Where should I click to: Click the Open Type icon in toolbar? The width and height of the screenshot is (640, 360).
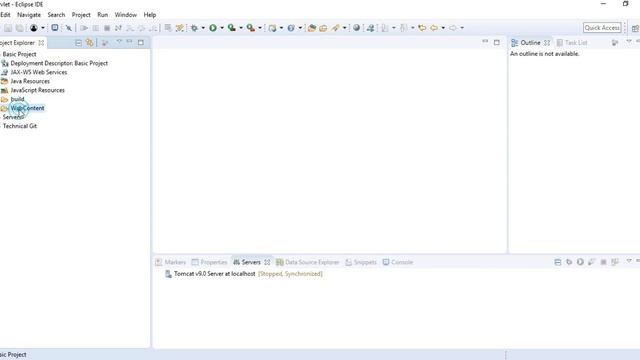click(312, 28)
